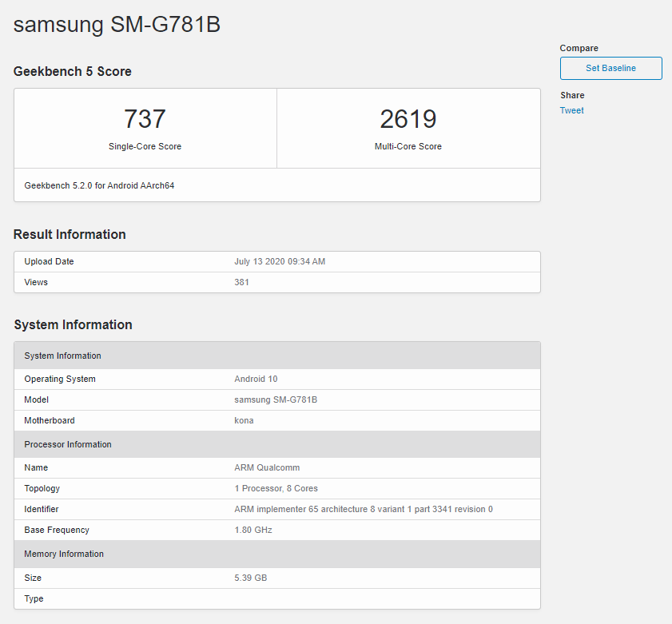
Task: Open the Tweet share link
Action: coord(571,111)
